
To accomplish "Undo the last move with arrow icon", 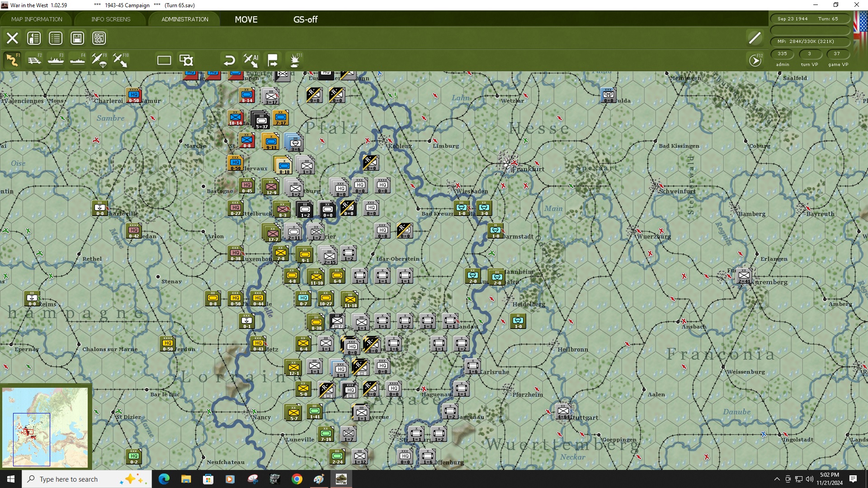I will click(229, 60).
